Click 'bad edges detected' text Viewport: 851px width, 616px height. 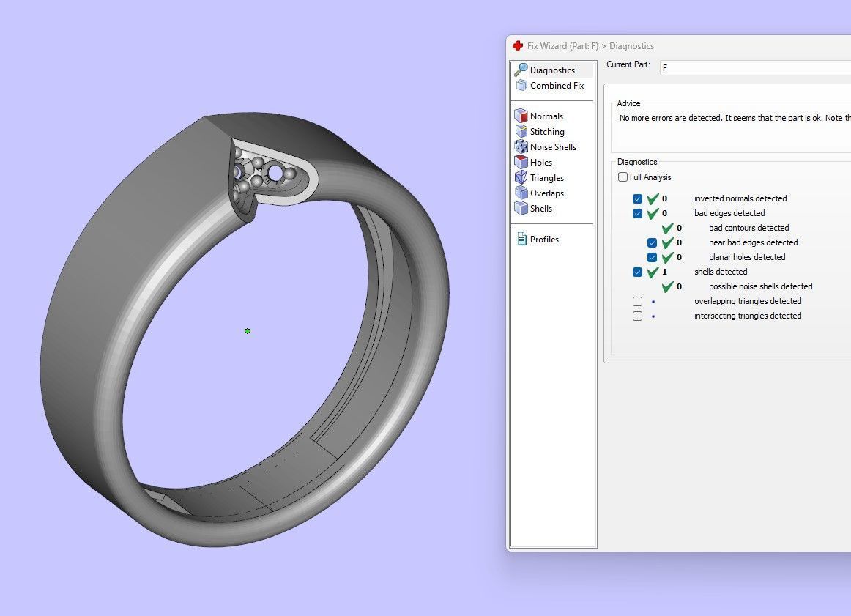pos(729,213)
